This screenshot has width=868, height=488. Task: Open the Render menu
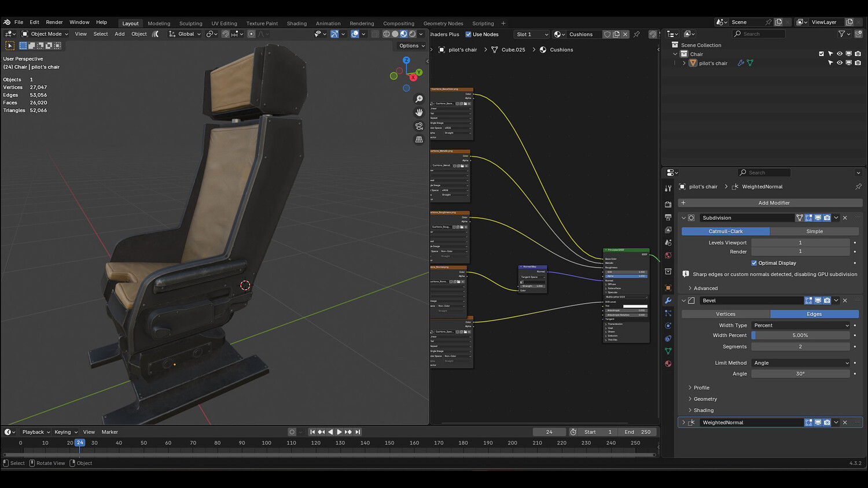click(54, 23)
